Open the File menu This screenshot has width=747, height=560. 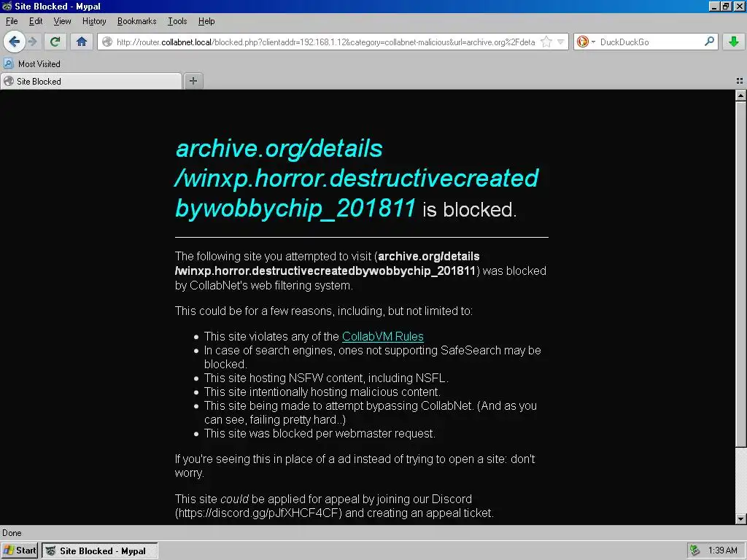(x=12, y=21)
